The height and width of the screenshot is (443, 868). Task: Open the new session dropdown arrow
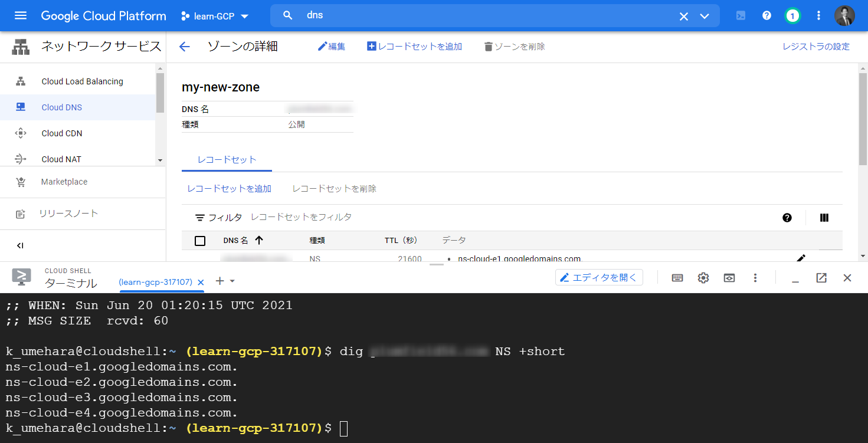pyautogui.click(x=232, y=281)
